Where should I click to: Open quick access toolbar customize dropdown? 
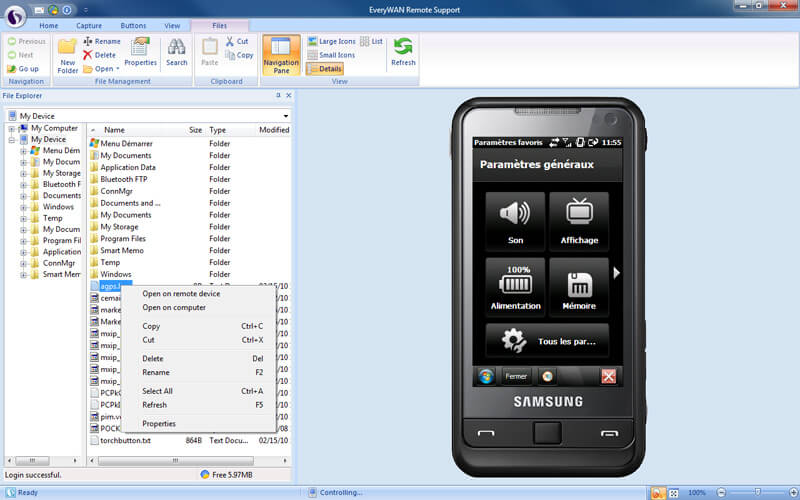(x=86, y=10)
